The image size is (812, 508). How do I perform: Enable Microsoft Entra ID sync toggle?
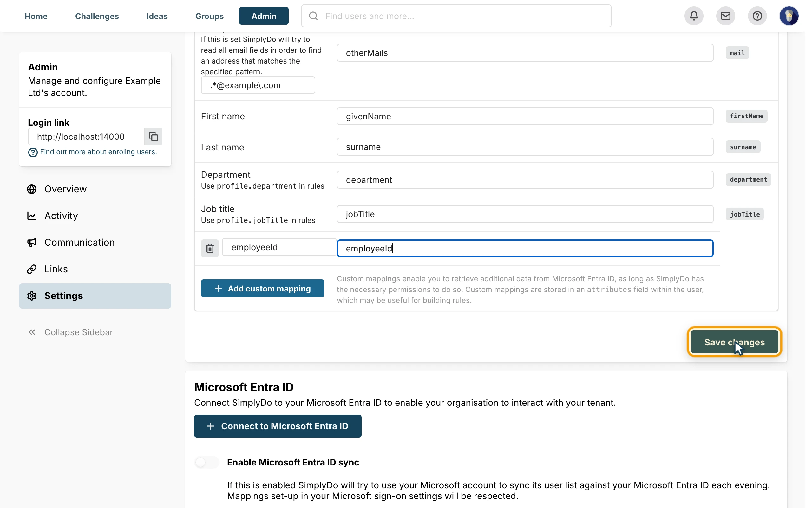point(207,462)
